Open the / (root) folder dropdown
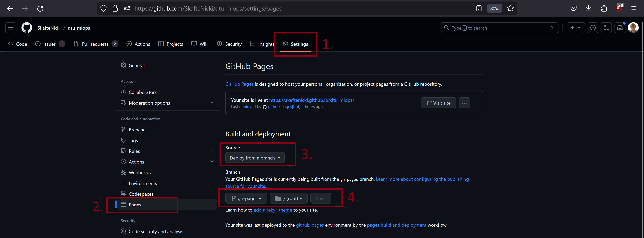Screen dimensions: 644x238 click(x=288, y=198)
